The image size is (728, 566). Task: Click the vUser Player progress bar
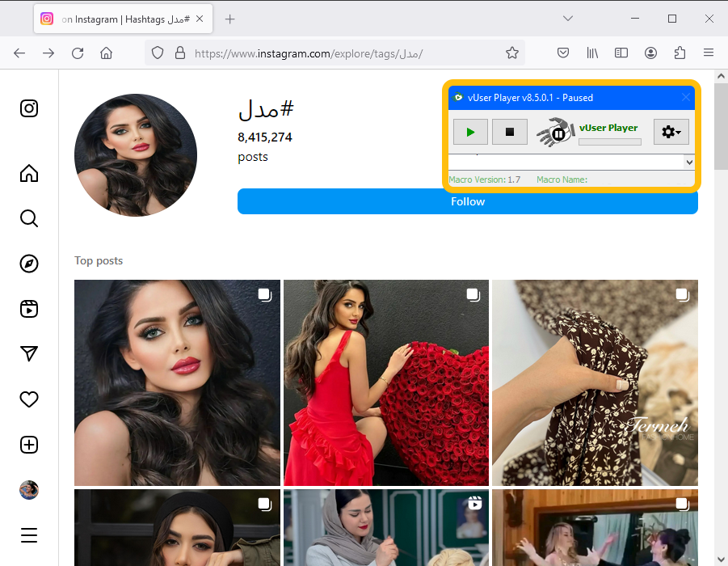(610, 141)
